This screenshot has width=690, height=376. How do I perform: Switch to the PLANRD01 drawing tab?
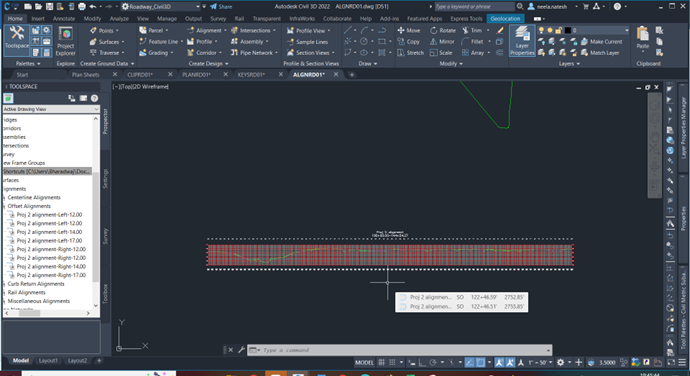pyautogui.click(x=196, y=74)
